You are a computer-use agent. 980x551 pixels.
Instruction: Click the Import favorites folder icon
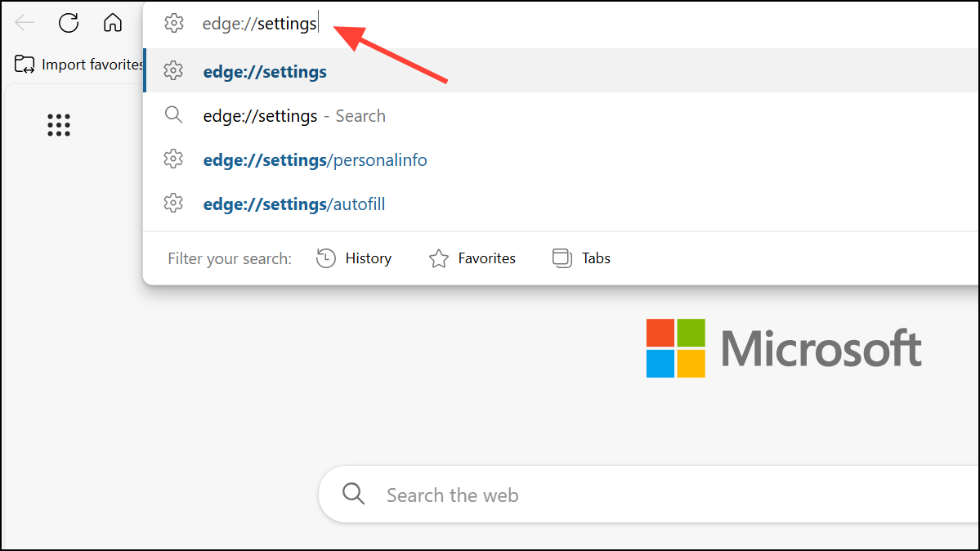click(x=24, y=64)
